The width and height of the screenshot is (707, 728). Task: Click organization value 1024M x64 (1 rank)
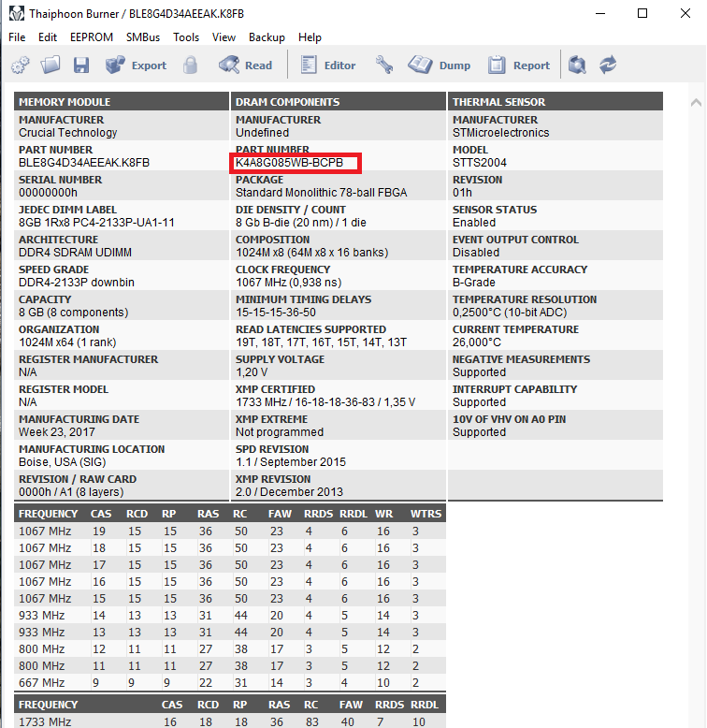67,342
